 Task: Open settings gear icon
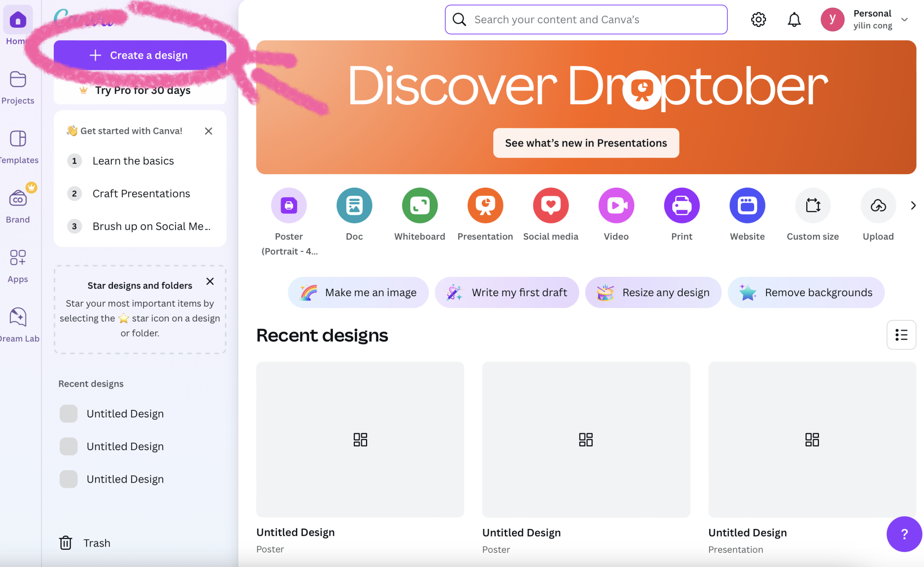(758, 20)
